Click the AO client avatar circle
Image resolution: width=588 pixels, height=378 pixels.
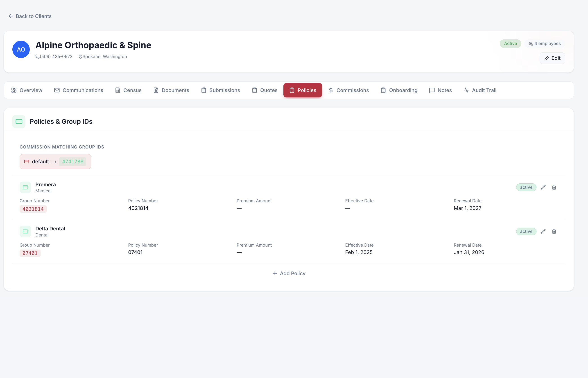(21, 49)
